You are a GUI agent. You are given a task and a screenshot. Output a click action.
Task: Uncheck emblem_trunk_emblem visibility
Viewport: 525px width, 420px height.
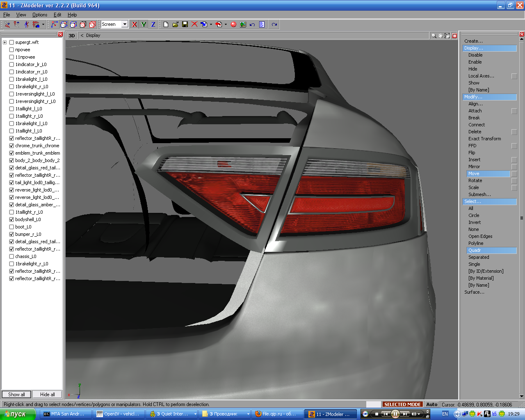(x=11, y=153)
